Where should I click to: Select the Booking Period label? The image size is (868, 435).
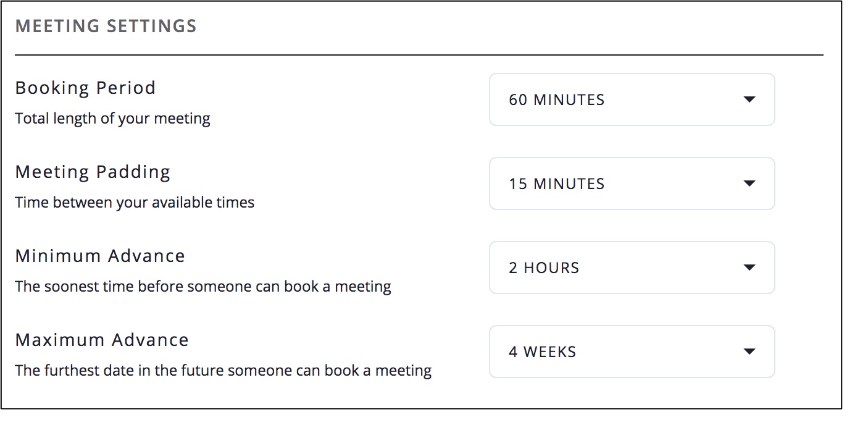[85, 88]
